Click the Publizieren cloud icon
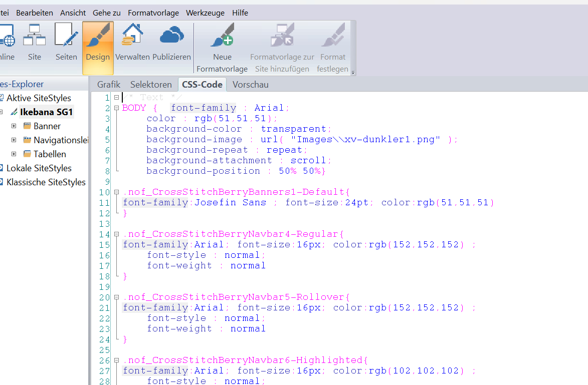Screen dimensions: 588x385 [172, 42]
